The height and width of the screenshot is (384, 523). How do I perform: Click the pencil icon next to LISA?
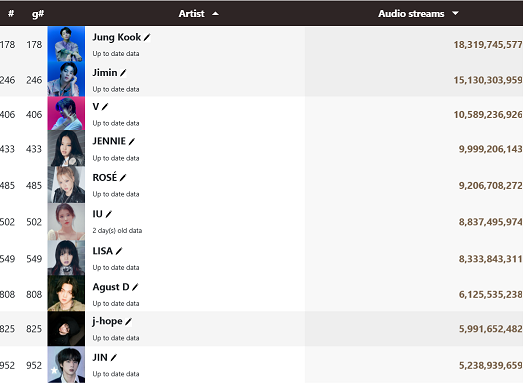pyautogui.click(x=119, y=251)
